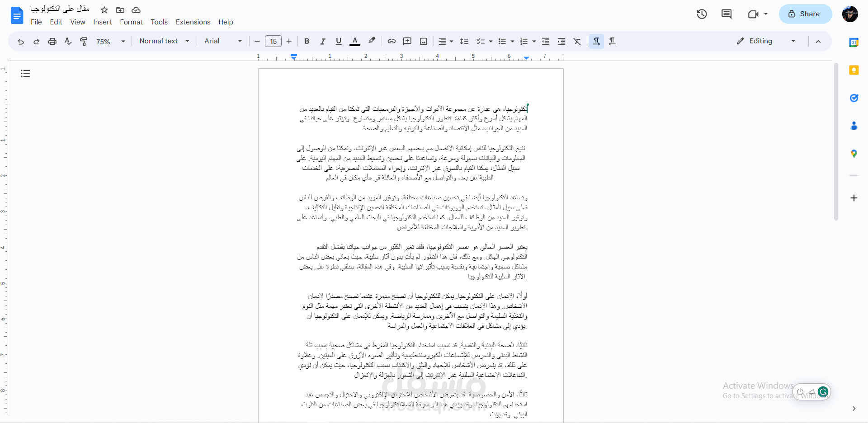Redo the last action
This screenshot has width=868, height=423.
[37, 42]
